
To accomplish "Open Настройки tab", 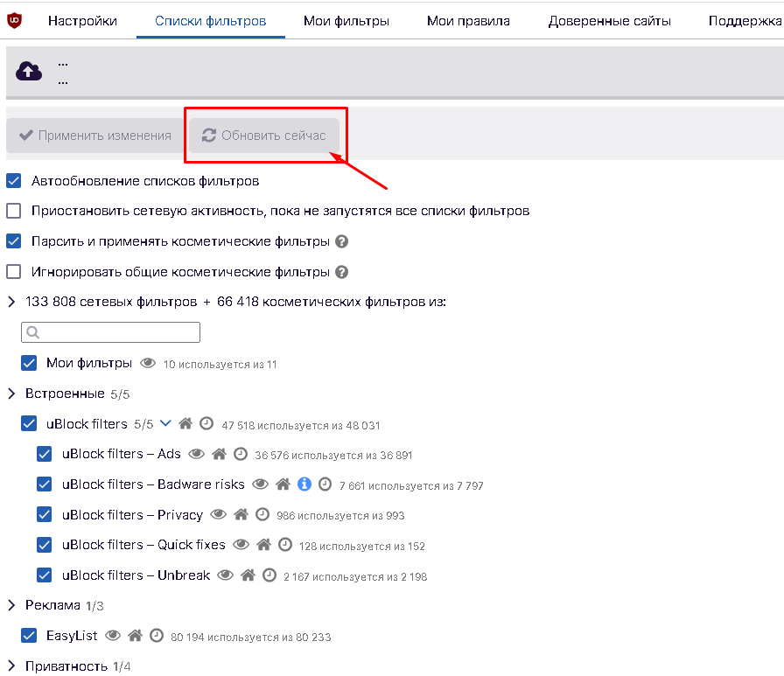I will coord(82,21).
